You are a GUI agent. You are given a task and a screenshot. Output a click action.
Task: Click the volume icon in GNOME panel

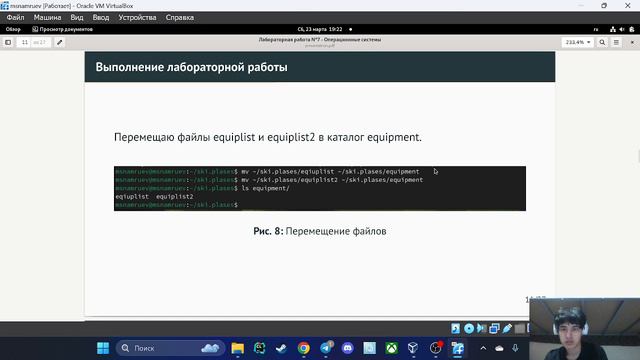pyautogui.click(x=622, y=29)
